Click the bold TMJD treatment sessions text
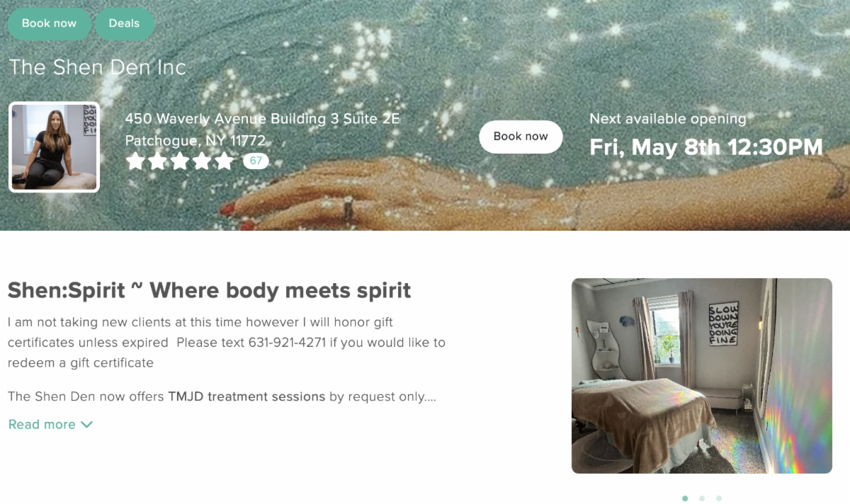850x504 pixels. 246,396
